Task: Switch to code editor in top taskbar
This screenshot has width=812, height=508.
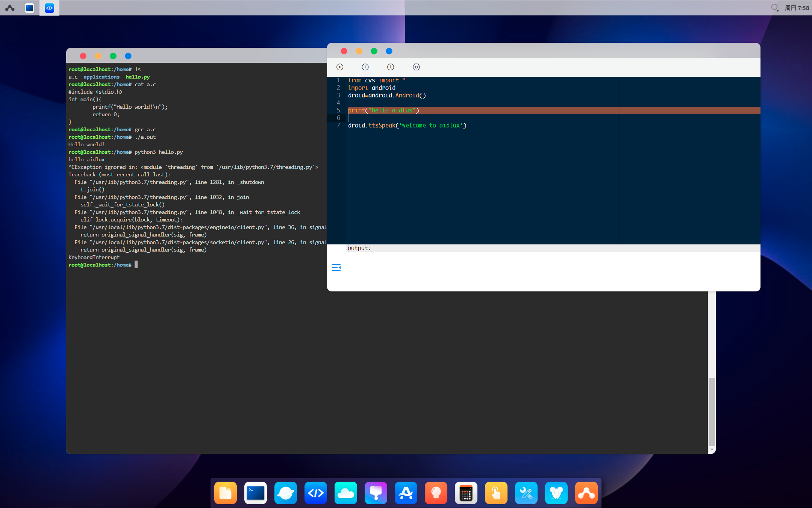Action: point(49,8)
